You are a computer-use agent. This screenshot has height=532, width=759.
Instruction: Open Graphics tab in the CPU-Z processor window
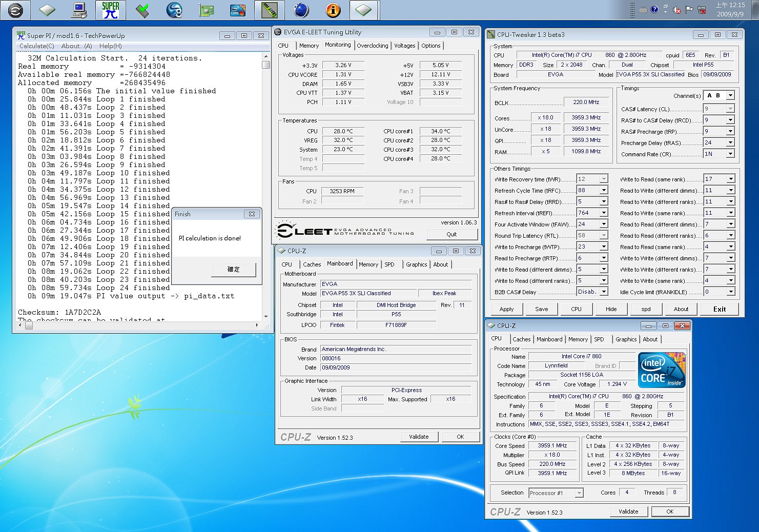tap(626, 339)
